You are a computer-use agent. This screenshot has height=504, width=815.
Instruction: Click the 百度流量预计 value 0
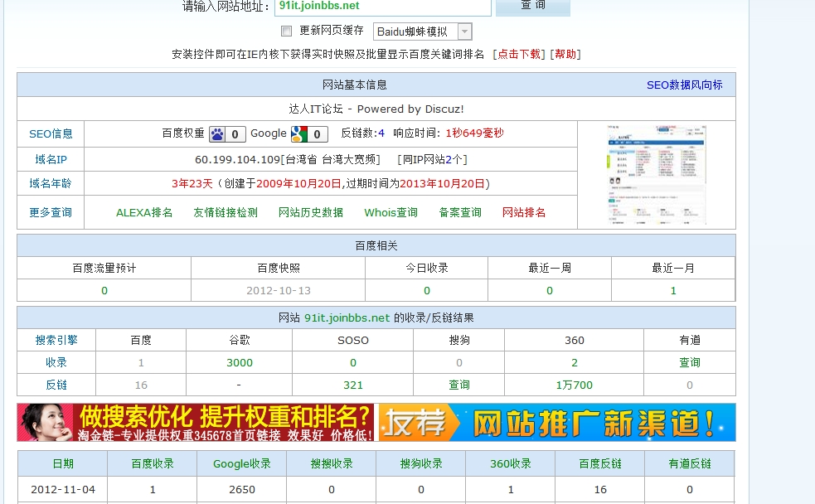coord(104,291)
